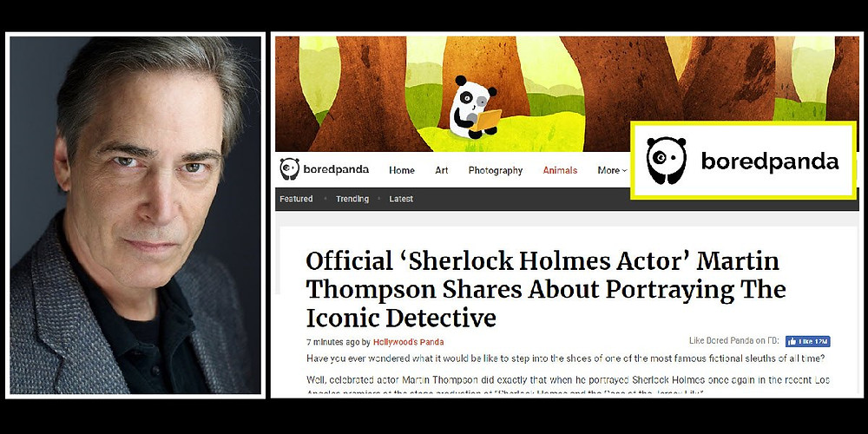The height and width of the screenshot is (434, 868).
Task: Click the cartoon panda reading in banner
Action: (475, 108)
